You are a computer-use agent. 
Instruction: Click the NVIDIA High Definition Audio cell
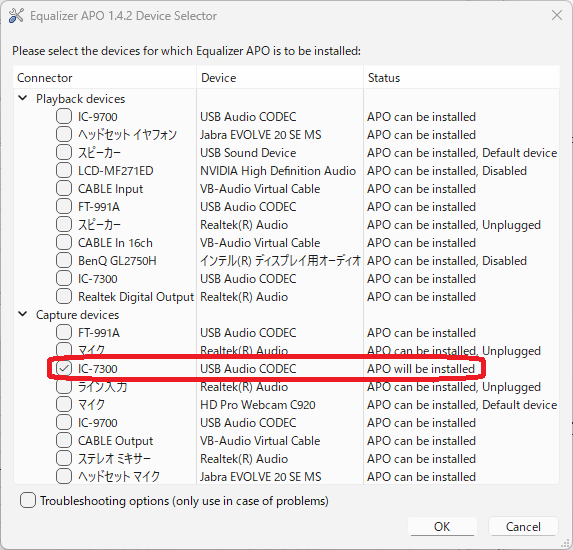point(278,171)
